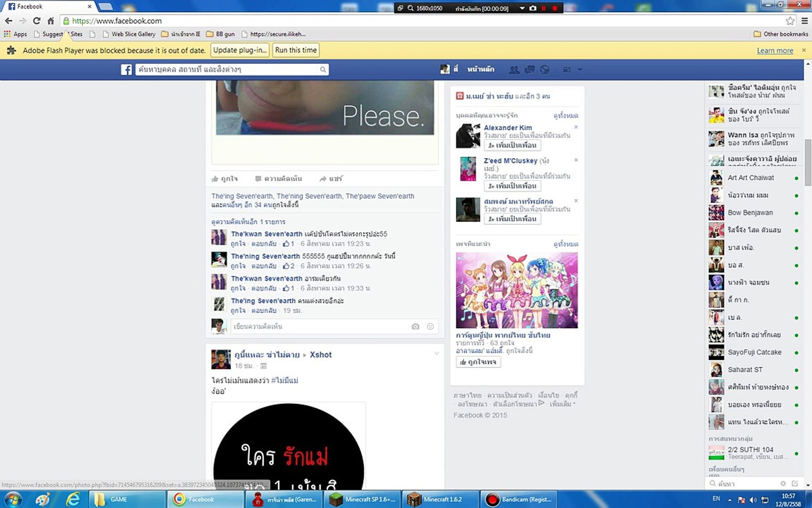
Task: Click the page vertical scrollbar thumb
Action: pos(808,162)
